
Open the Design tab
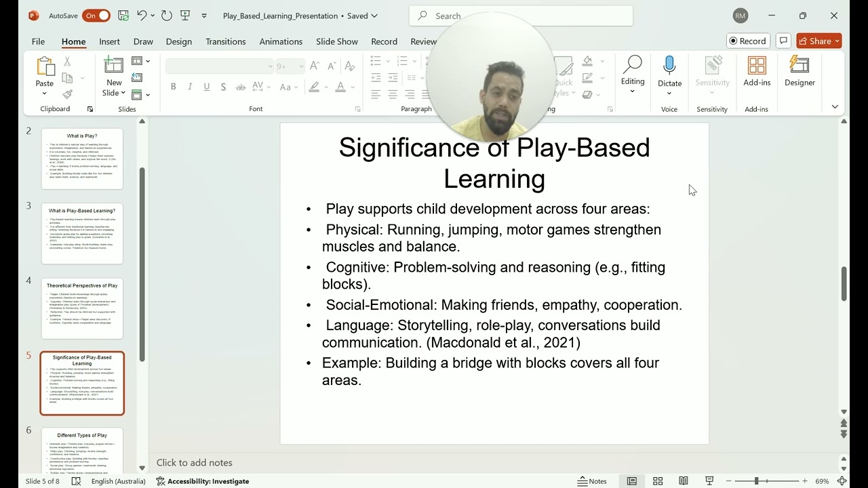(x=178, y=41)
